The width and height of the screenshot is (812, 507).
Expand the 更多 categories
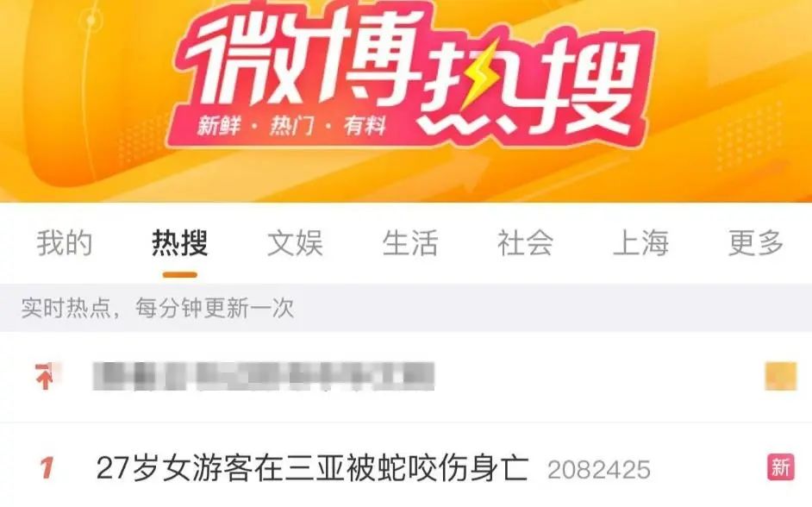[756, 243]
